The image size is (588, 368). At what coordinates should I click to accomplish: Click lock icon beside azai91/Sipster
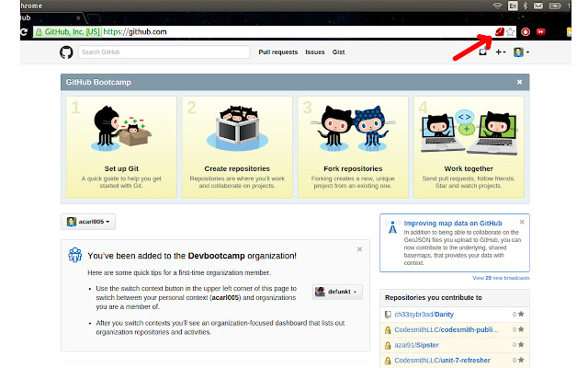(388, 346)
